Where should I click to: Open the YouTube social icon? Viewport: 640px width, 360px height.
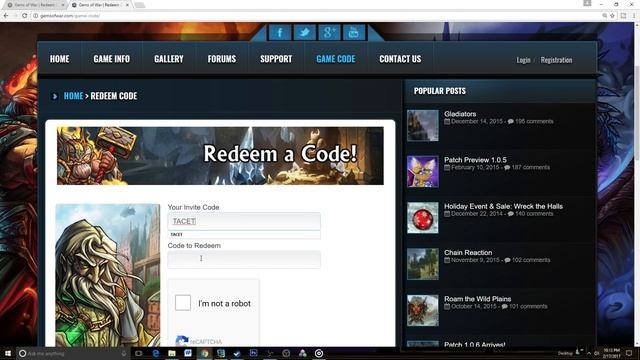pos(354,32)
